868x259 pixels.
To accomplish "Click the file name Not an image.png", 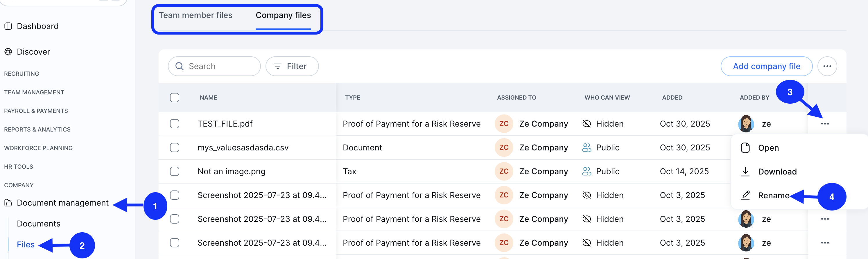I will pos(232,171).
